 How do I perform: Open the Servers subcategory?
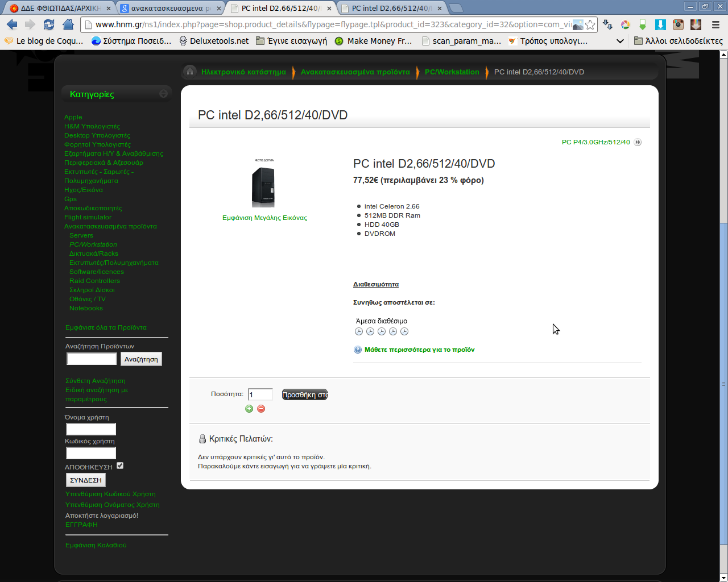point(81,235)
